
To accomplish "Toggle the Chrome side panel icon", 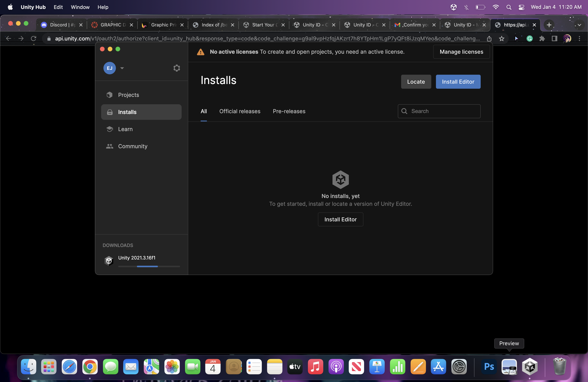I will click(554, 38).
